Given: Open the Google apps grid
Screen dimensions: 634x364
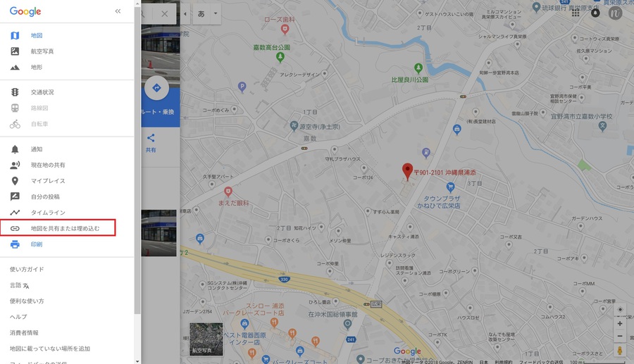Looking at the screenshot, I should 576,13.
